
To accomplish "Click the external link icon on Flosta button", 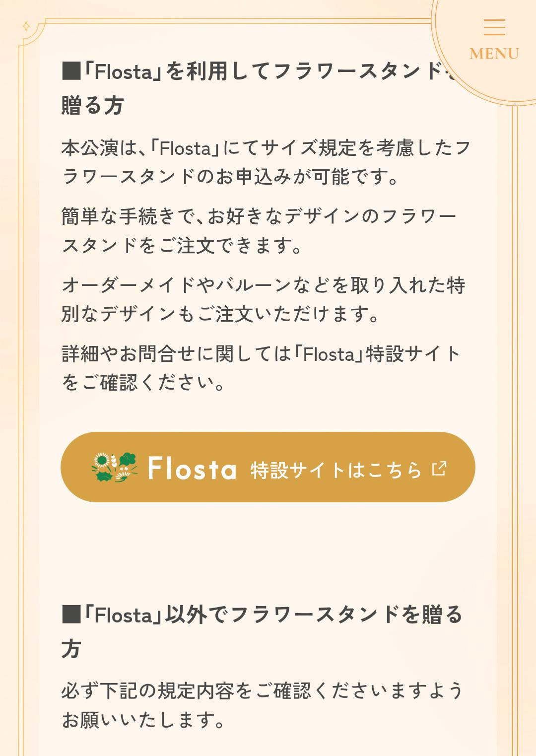I will pos(439,468).
